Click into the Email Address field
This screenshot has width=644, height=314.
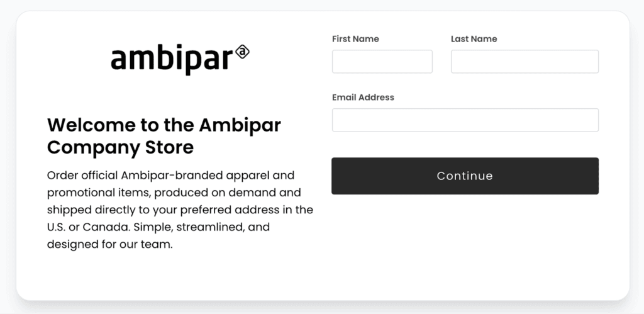pos(465,120)
